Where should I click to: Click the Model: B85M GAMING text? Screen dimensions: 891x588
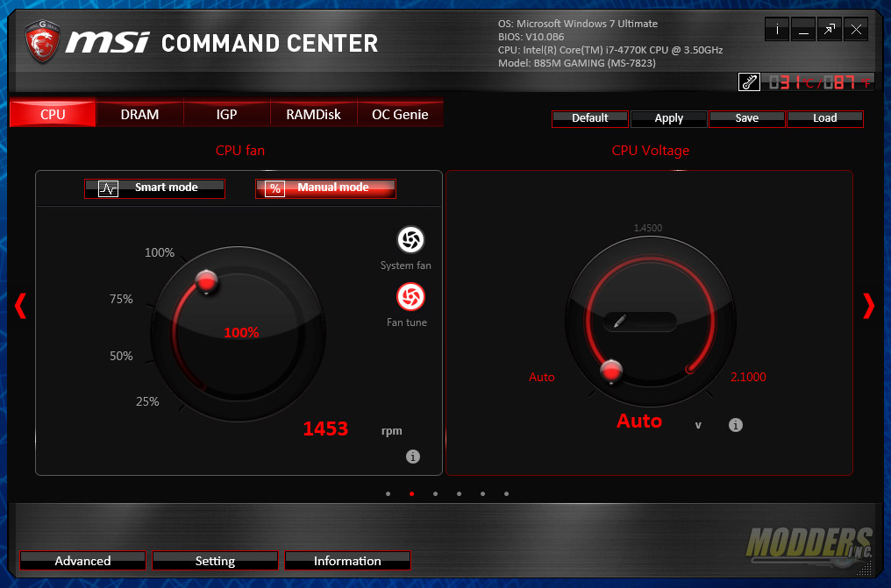pyautogui.click(x=577, y=63)
